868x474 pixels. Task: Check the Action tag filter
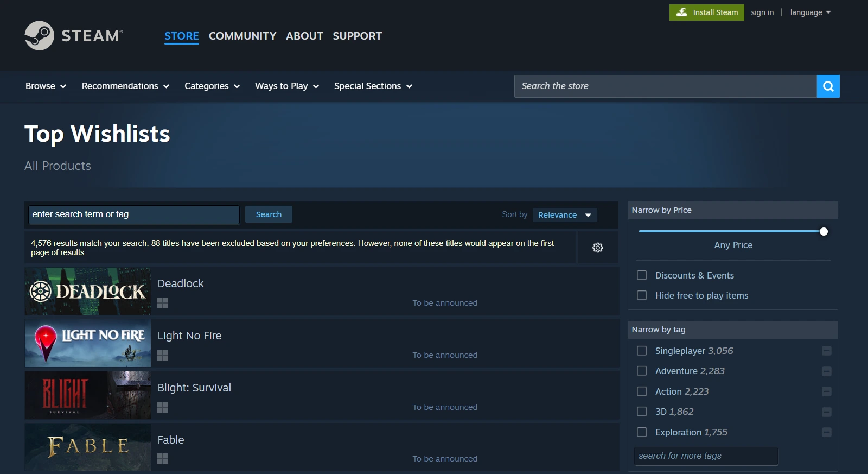[x=642, y=391]
